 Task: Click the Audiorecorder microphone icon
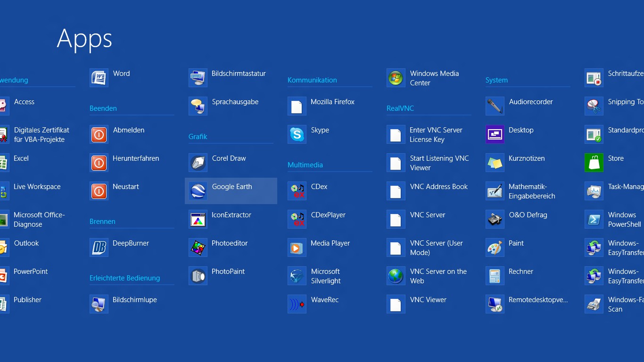click(495, 106)
